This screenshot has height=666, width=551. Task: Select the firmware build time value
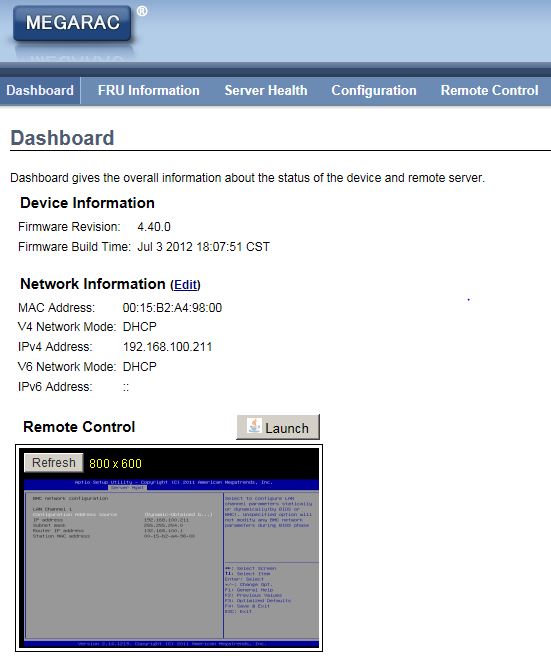tap(203, 247)
